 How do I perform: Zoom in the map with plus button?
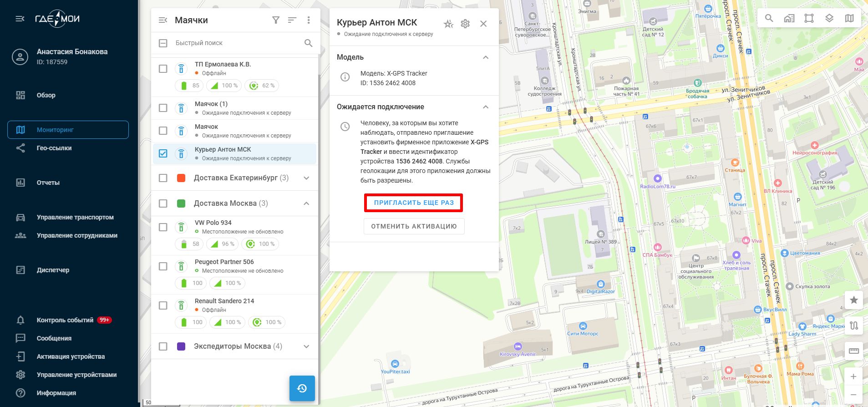pos(853,376)
